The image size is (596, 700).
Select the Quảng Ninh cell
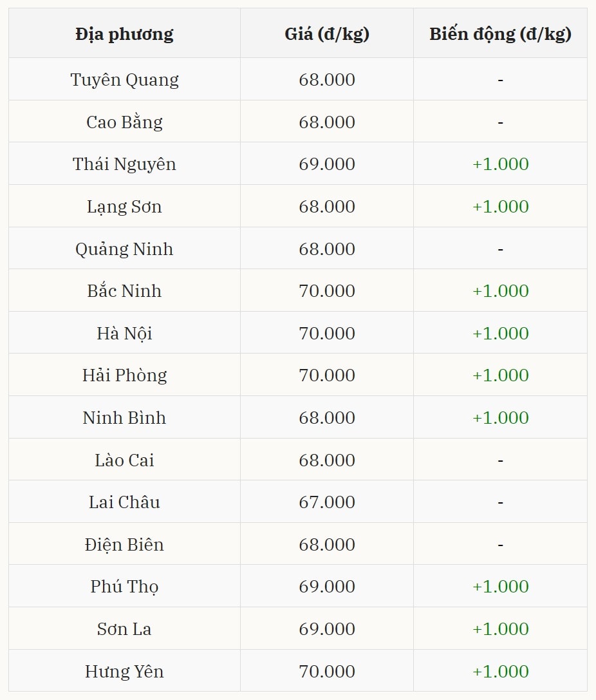[124, 249]
